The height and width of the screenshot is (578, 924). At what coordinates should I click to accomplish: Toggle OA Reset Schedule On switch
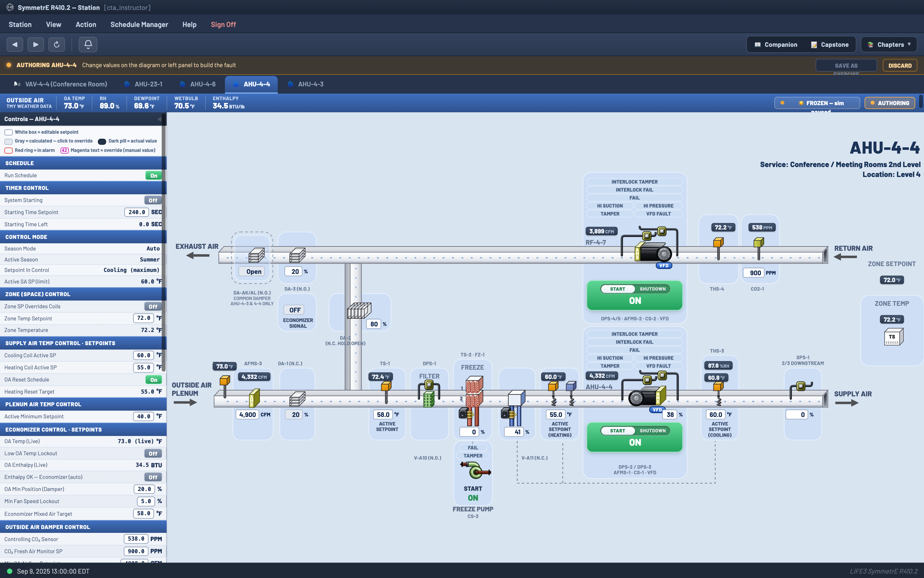pos(153,380)
